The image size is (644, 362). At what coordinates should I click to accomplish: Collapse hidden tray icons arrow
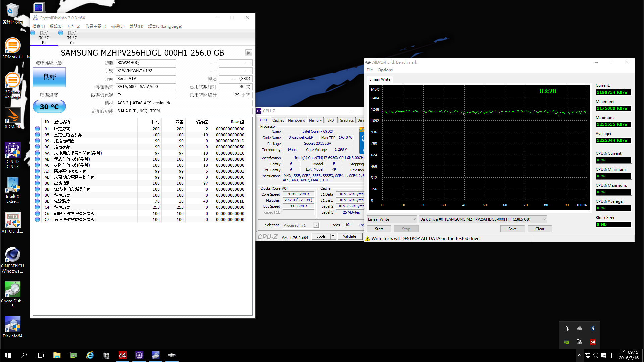579,355
